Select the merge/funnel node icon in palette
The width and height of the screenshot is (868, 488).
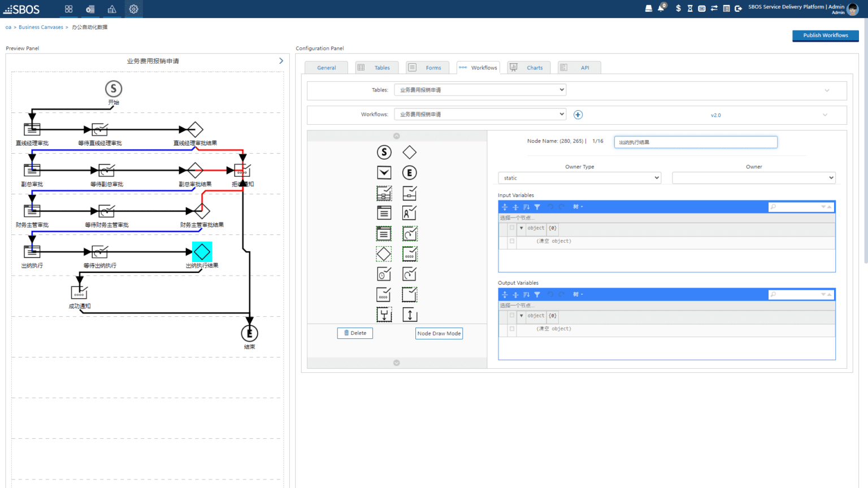pos(384,315)
